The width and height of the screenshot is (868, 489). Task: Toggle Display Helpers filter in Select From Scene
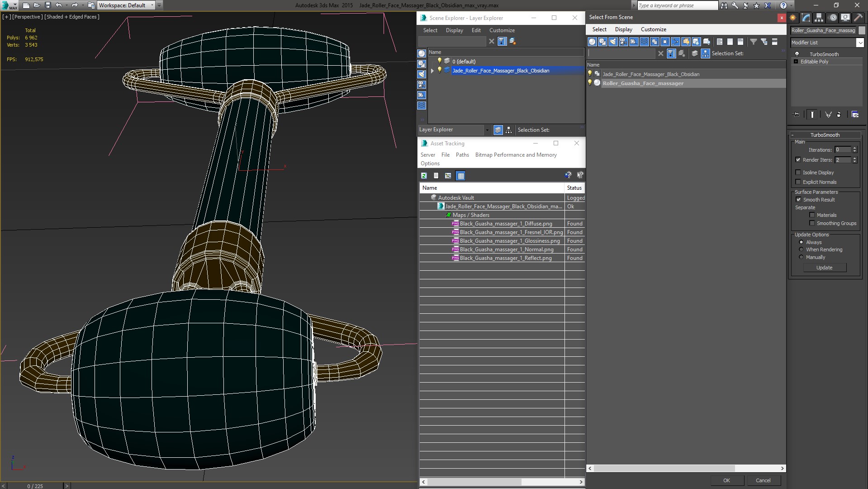[x=634, y=42]
